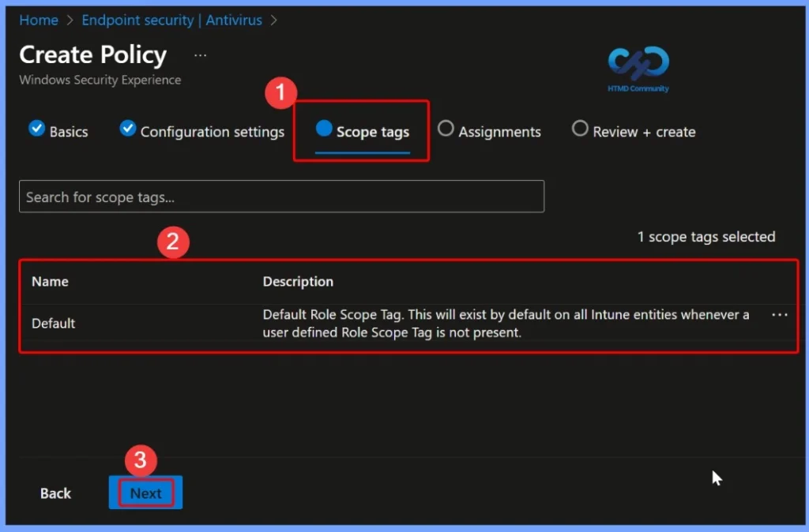Click the Next button
This screenshot has height=532, width=809.
[145, 492]
